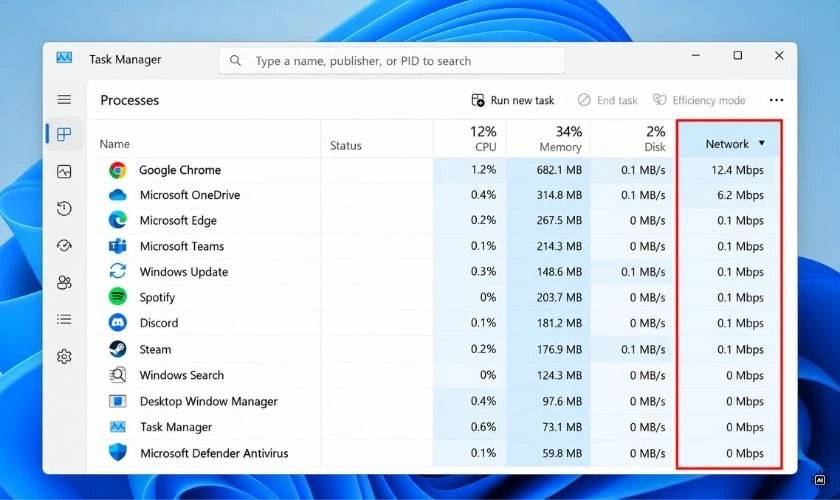Open the Startup apps icon in sidebar
This screenshot has height=500, width=840.
coord(64,245)
